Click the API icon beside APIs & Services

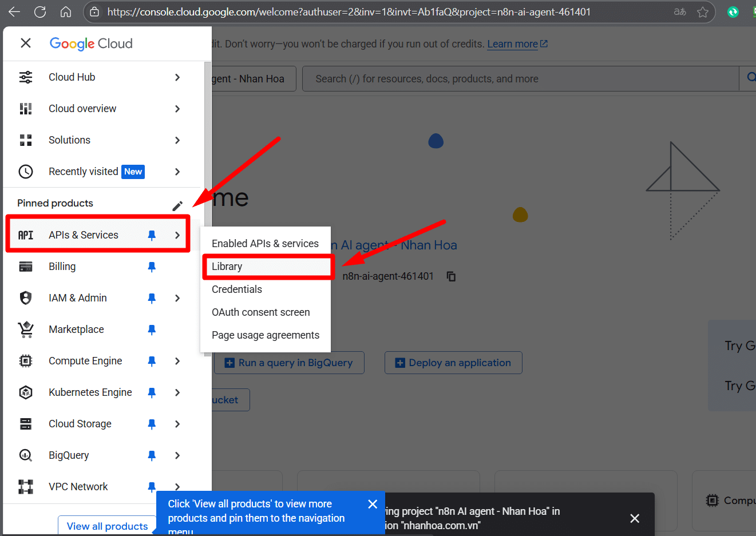[x=26, y=235]
